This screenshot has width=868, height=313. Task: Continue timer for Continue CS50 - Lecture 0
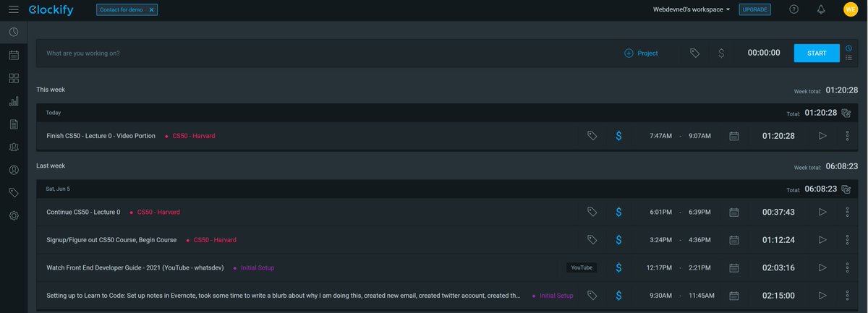(822, 213)
